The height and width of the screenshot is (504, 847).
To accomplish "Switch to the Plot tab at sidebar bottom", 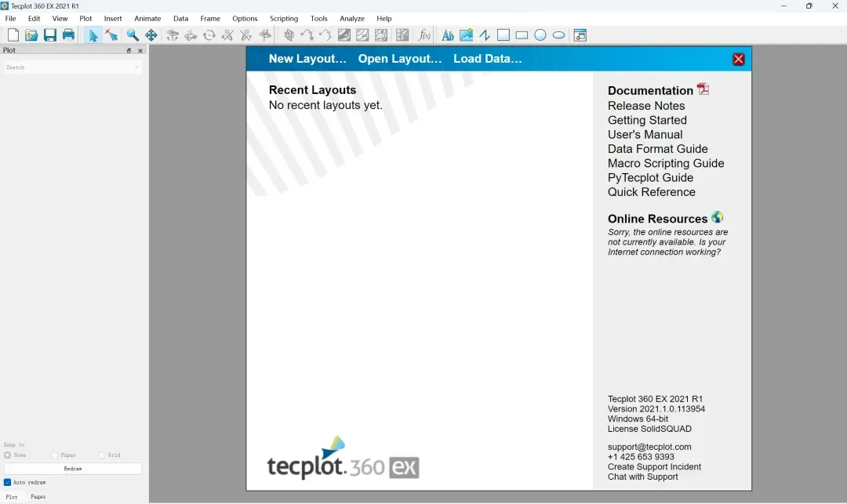I will 11,496.
